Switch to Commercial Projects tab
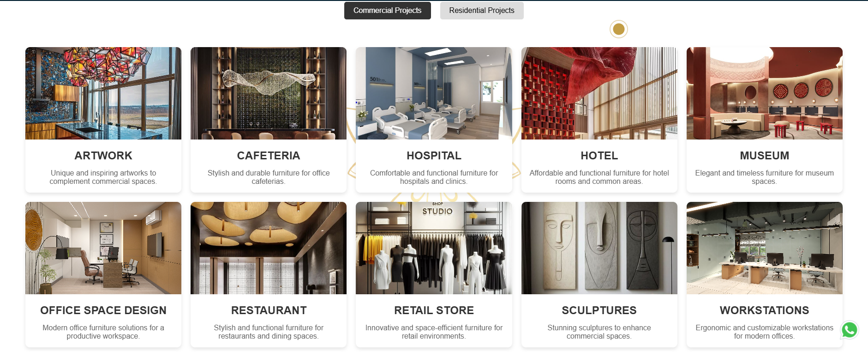The height and width of the screenshot is (352, 868). click(x=387, y=11)
